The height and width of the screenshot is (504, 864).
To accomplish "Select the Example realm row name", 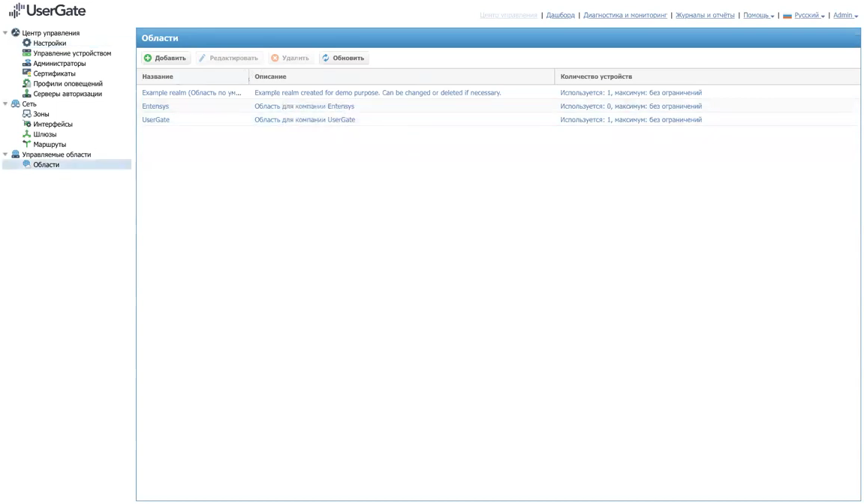I will pyautogui.click(x=191, y=92).
